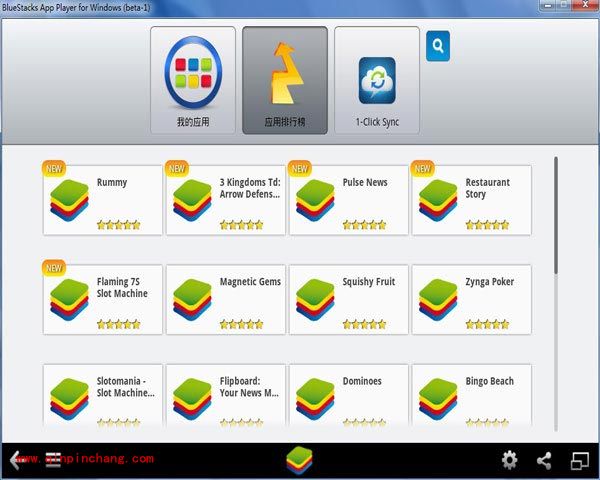Image resolution: width=600 pixels, height=480 pixels.
Task: Click the Pulse News app icon
Action: [315, 200]
